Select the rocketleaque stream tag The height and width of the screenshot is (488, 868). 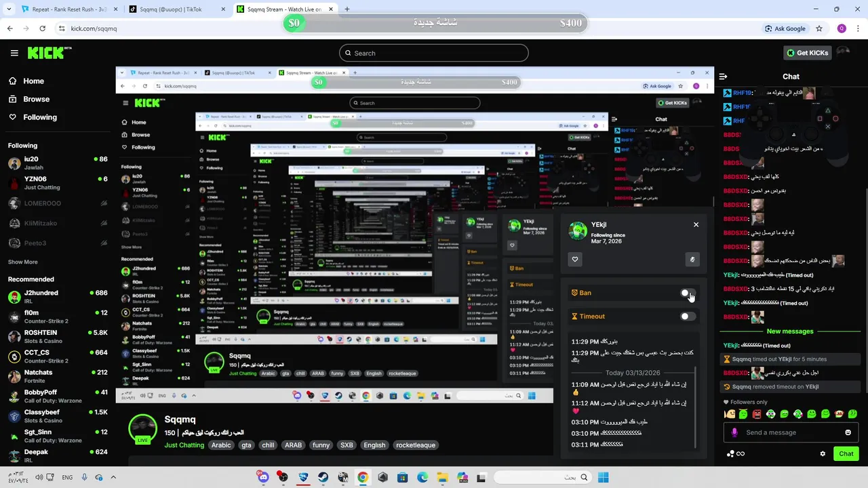(416, 445)
